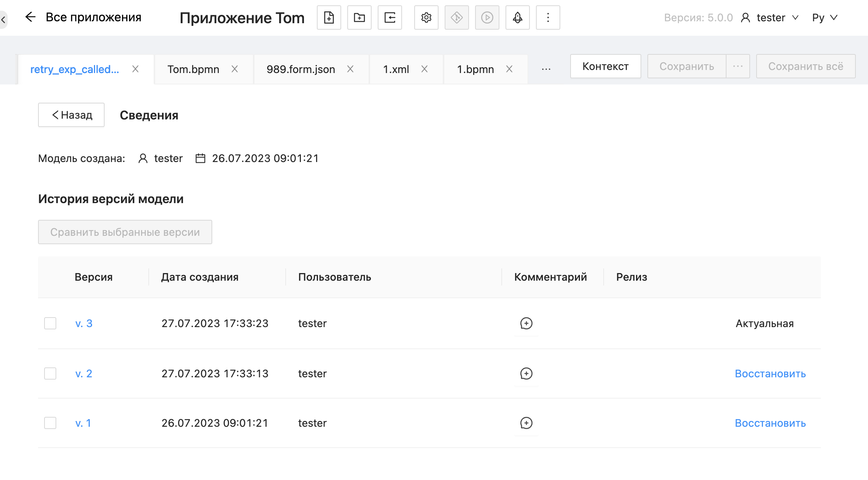The image size is (868, 480).
Task: Open application settings gear icon
Action: click(426, 17)
